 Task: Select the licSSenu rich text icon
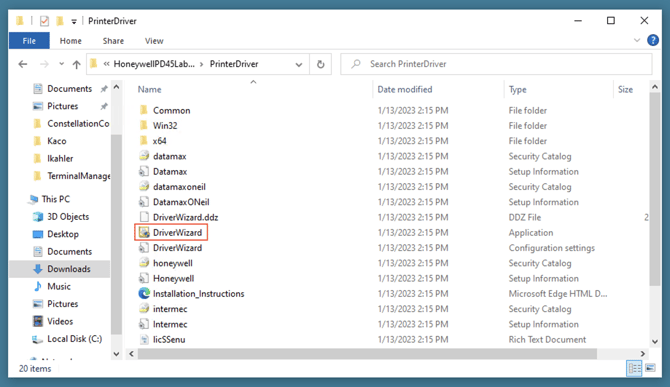(144, 340)
